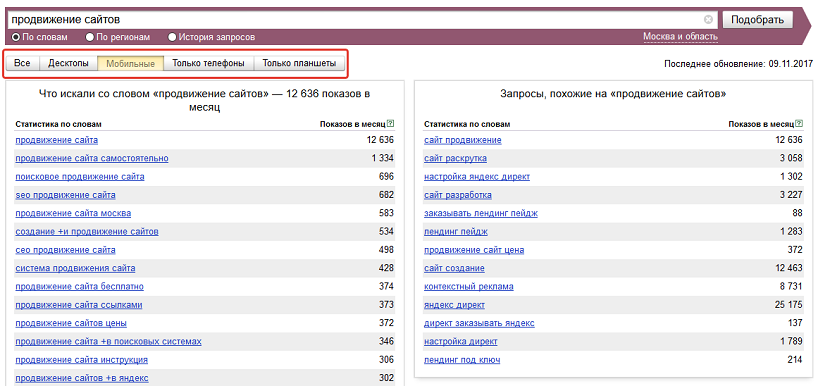Open 'продвижение сайтов цены' link
The image size is (818, 386).
[x=71, y=323]
